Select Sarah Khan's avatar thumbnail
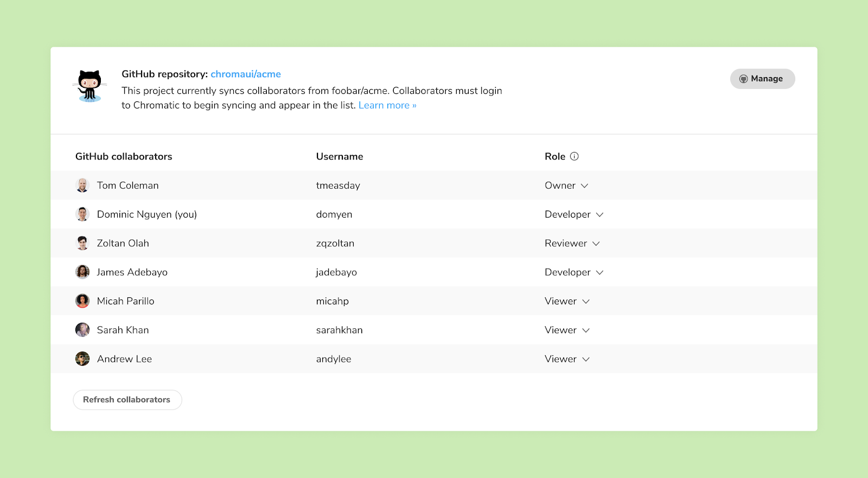Viewport: 868px width, 478px height. coord(82,330)
